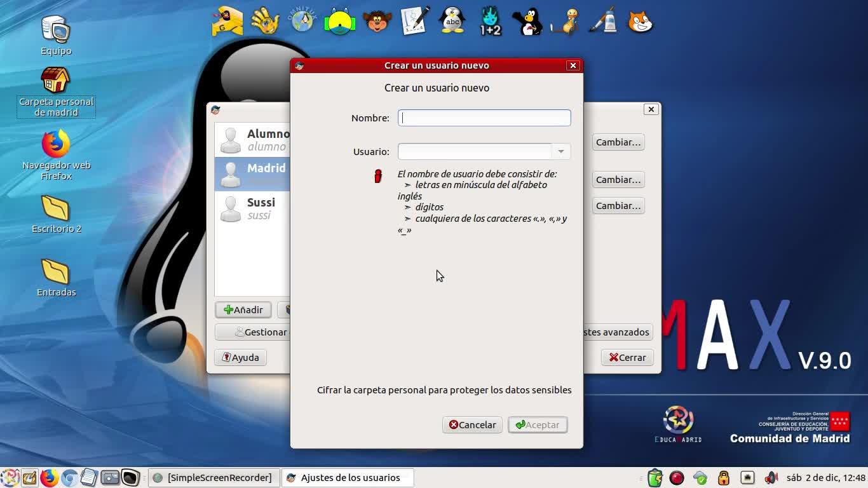This screenshot has width=868, height=488.
Task: Toggle Cifrar la carpeta personal option
Action: [444, 390]
